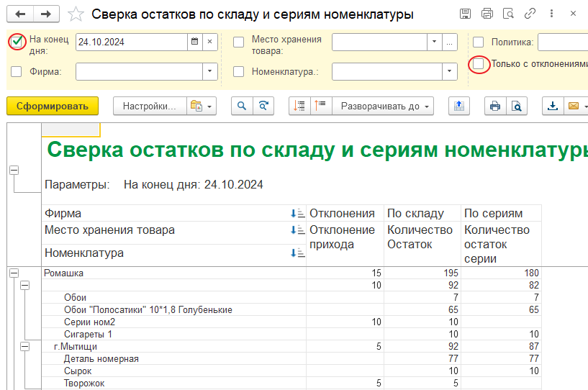Click the print icon in the report toolbar
The width and height of the screenshot is (588, 390).
click(x=494, y=106)
